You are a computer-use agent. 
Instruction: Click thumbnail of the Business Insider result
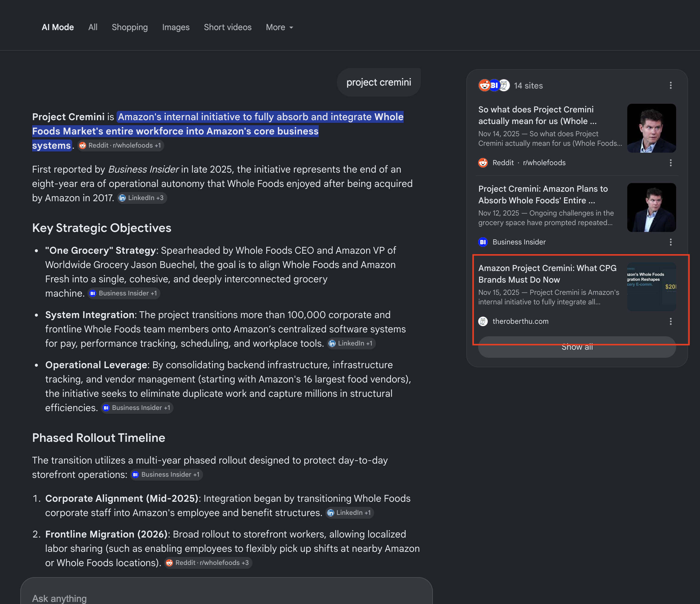click(651, 207)
